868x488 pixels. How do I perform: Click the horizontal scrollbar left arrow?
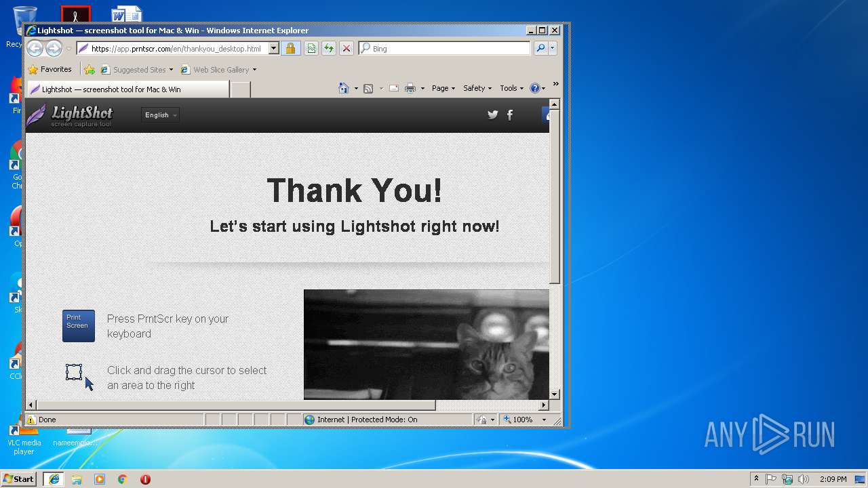tap(31, 405)
